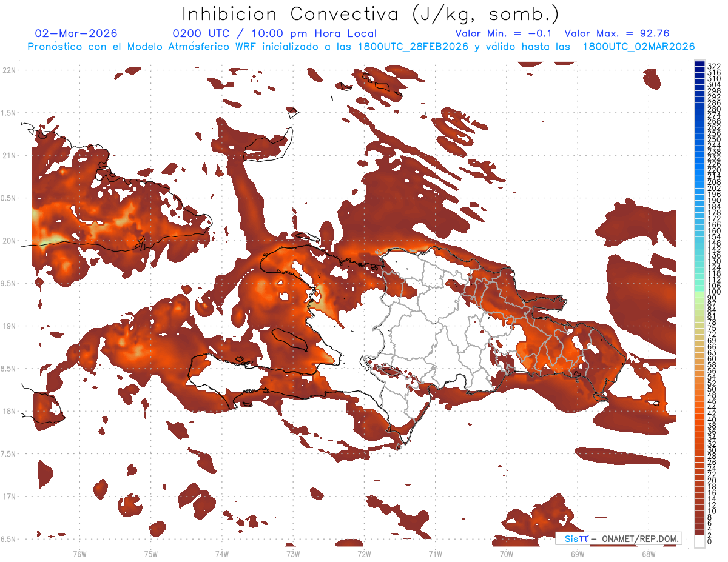Click the '17N' latitude label
Image resolution: width=728 pixels, height=562 pixels.
point(8,497)
